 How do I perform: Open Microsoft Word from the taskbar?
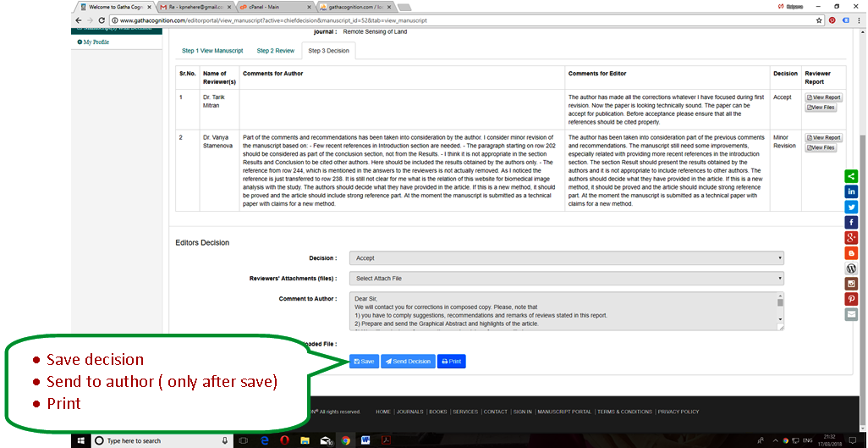pos(366,440)
